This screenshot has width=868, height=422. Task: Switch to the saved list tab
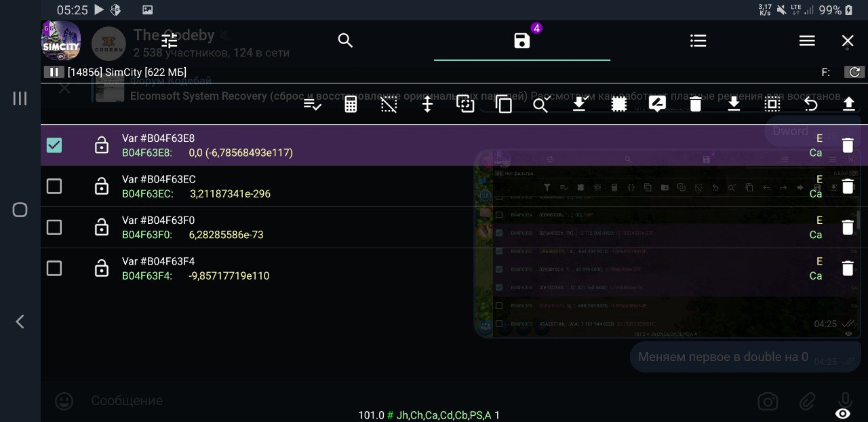pyautogui.click(x=522, y=41)
